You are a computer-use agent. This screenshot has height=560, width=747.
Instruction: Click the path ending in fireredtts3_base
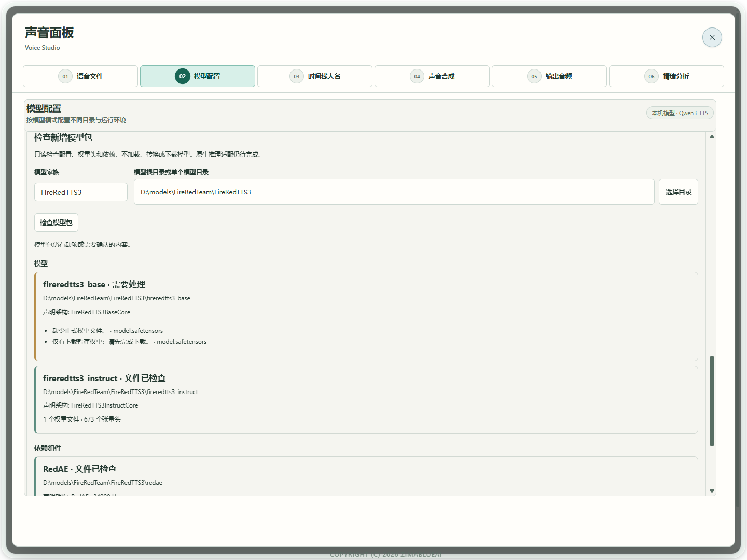117,298
